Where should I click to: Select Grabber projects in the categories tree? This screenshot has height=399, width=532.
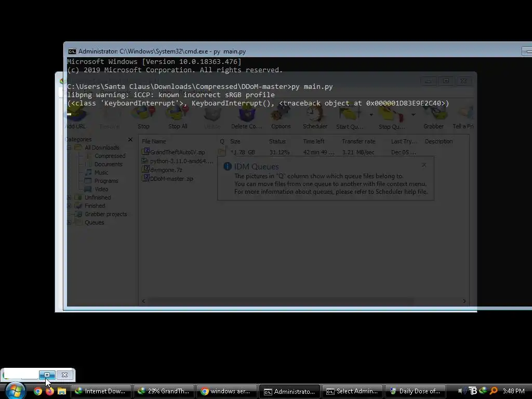pyautogui.click(x=105, y=214)
